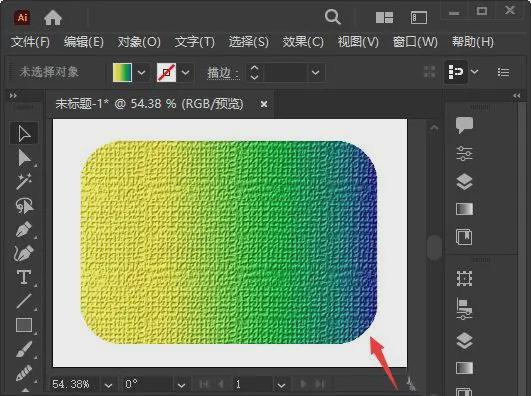Go to next artboard button
Viewport: 531px width, 396px height.
(303, 384)
